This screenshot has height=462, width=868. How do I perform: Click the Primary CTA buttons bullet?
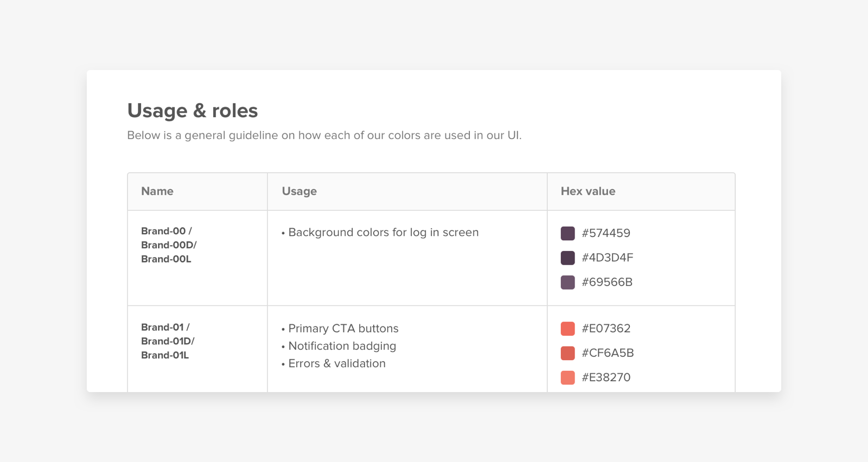click(x=343, y=329)
